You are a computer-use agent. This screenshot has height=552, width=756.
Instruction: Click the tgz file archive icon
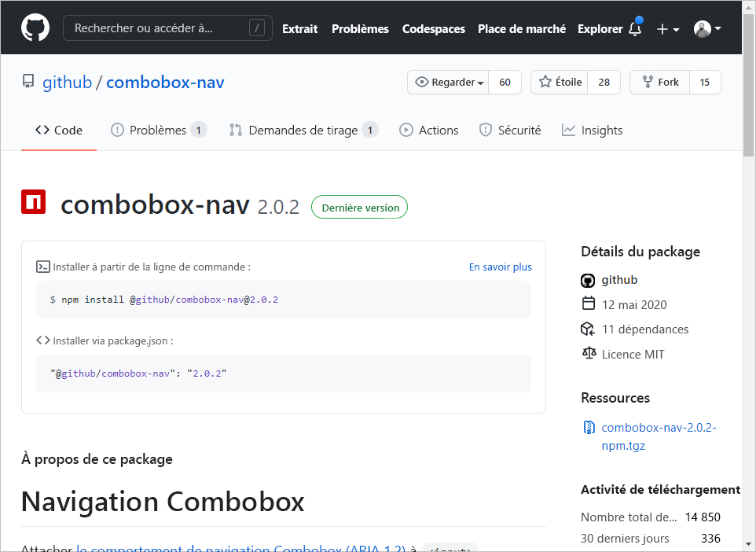click(589, 428)
